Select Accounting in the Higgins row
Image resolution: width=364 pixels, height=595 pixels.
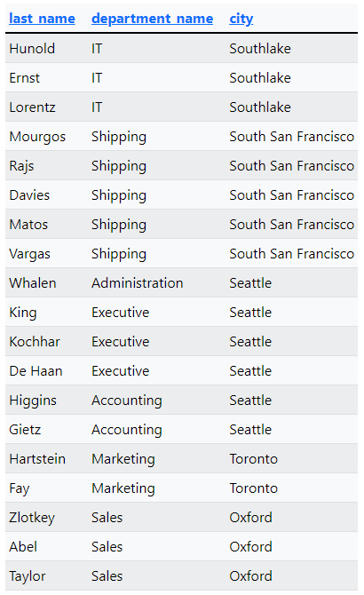click(x=127, y=401)
